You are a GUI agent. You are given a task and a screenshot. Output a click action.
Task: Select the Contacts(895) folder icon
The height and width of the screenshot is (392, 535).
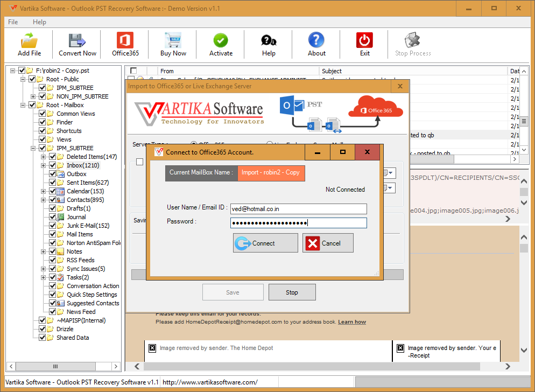60,200
